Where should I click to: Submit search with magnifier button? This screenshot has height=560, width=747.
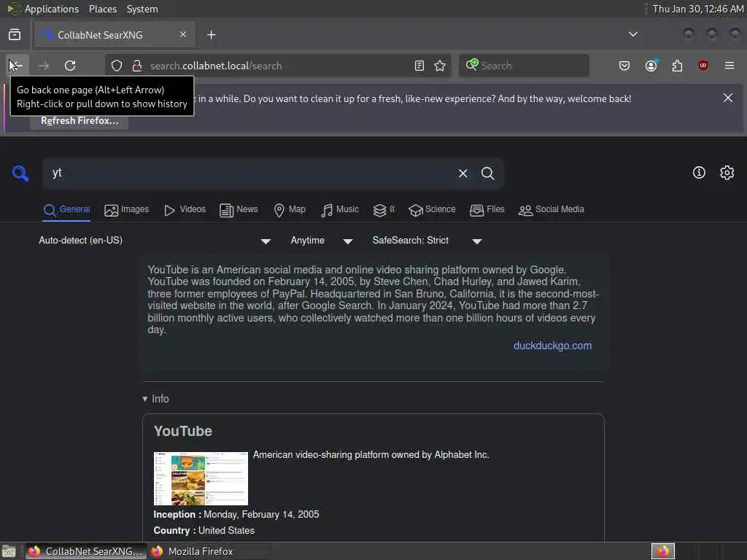tap(488, 174)
